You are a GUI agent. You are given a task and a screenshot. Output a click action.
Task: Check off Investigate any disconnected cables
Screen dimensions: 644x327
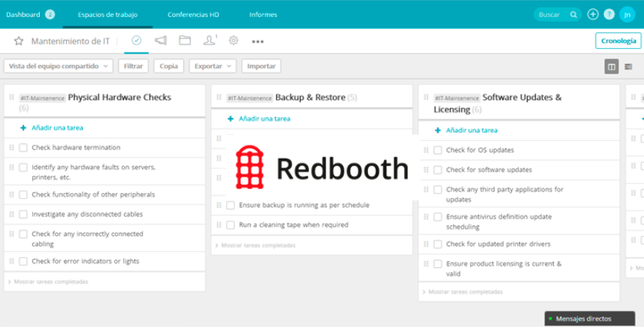pyautogui.click(x=24, y=214)
